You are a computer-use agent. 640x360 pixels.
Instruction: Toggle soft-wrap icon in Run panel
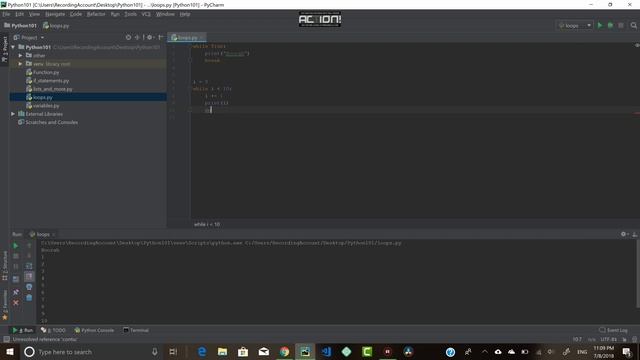click(29, 266)
